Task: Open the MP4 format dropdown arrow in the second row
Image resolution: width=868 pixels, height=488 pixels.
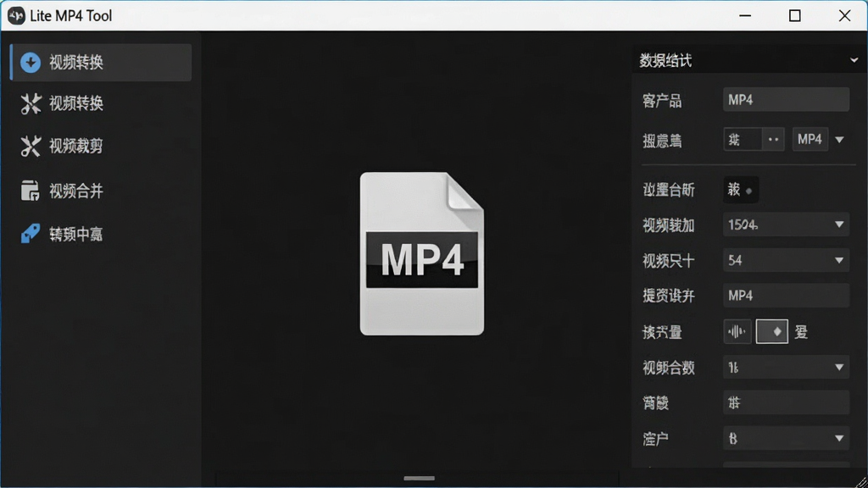Action: click(x=839, y=140)
